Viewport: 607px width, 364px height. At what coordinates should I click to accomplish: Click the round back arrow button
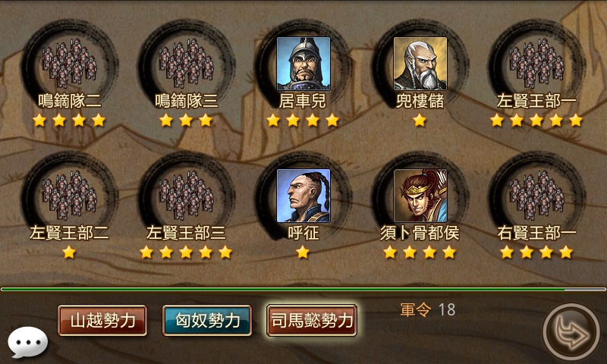571,332
